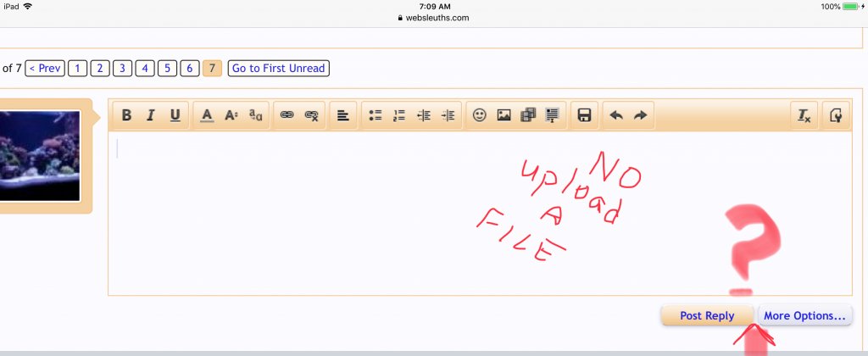Viewport: 868px width, 356px height.
Task: Go to the previous page via Prev
Action: click(x=45, y=69)
